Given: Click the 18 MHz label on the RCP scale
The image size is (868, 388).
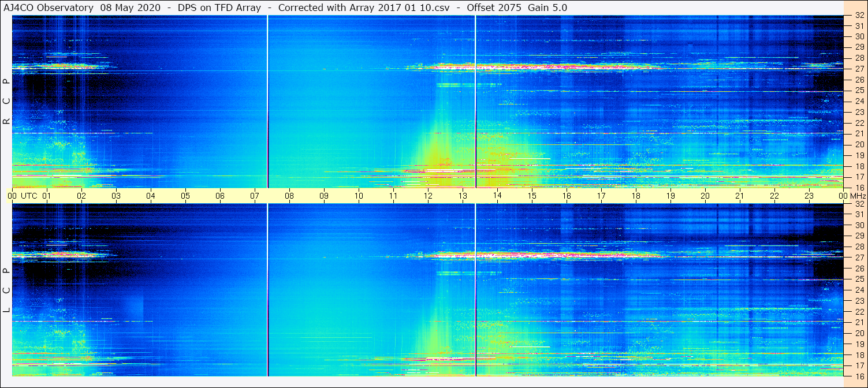Looking at the screenshot, I should (859, 166).
